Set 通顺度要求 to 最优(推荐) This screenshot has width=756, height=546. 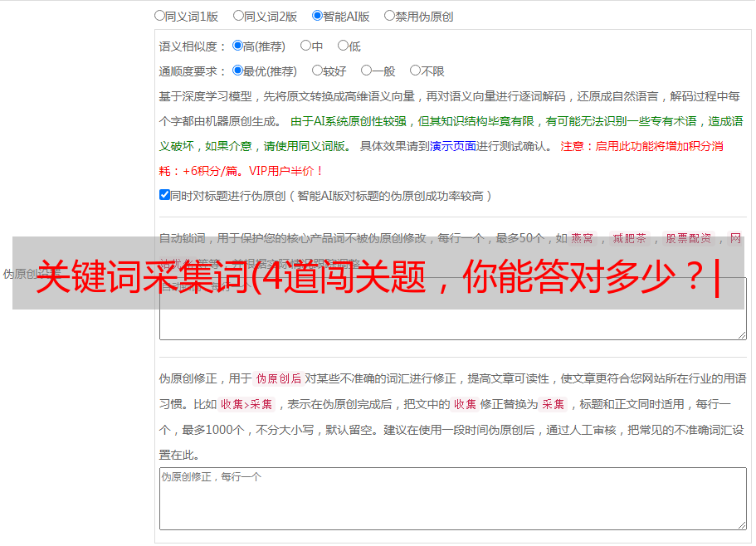(x=237, y=71)
